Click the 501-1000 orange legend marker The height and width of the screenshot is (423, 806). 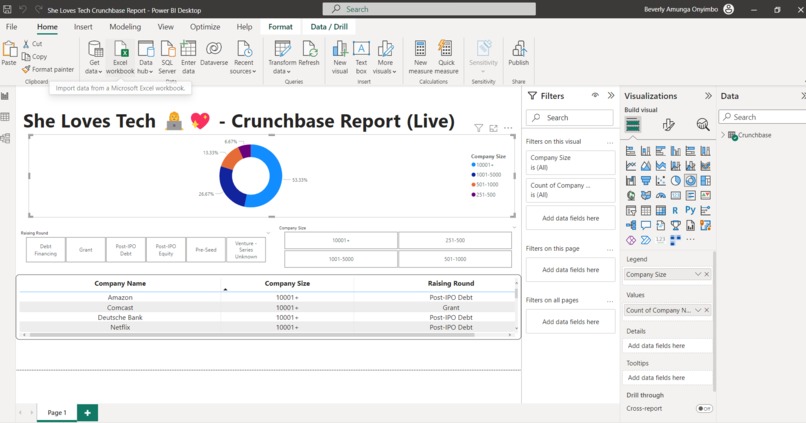pyautogui.click(x=473, y=185)
